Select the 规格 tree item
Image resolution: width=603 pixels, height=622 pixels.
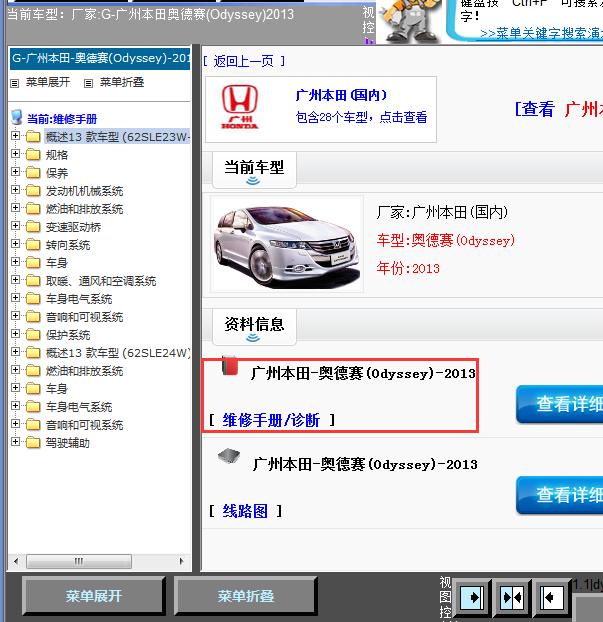57,155
